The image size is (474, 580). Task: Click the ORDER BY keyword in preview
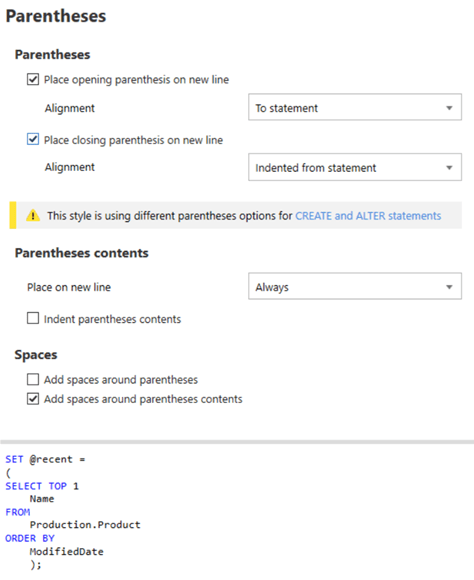click(x=30, y=538)
